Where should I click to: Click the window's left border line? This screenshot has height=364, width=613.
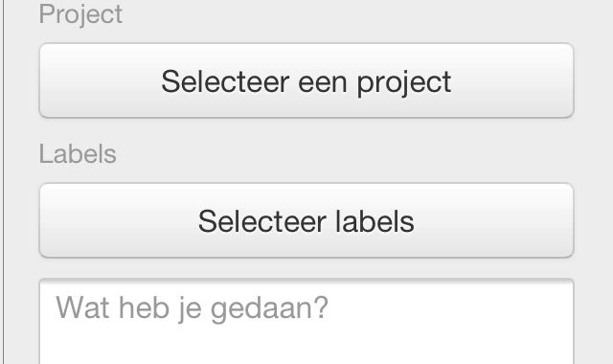coord(4,182)
